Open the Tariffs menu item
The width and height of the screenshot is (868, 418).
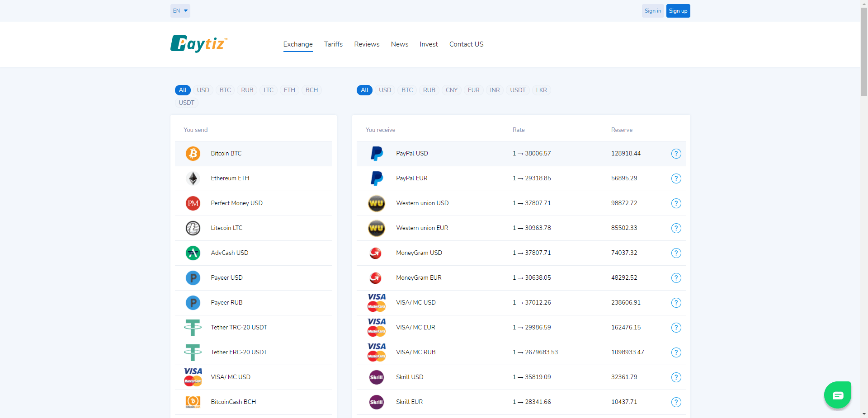(333, 44)
